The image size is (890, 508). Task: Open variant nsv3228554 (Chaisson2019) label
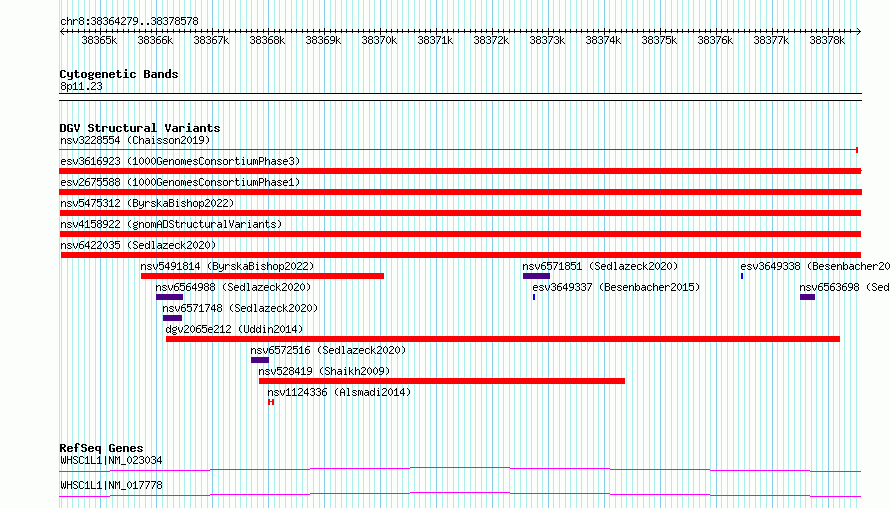tap(135, 140)
